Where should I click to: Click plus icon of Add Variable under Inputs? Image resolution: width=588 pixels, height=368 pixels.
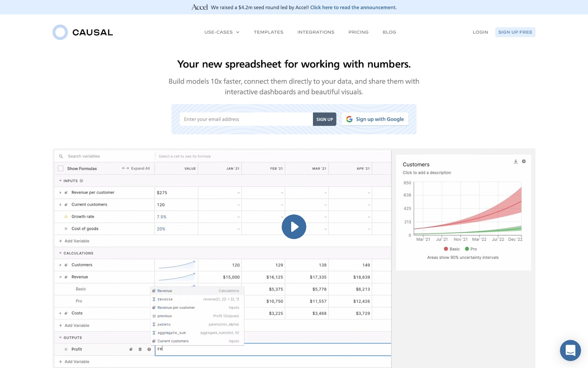(61, 241)
